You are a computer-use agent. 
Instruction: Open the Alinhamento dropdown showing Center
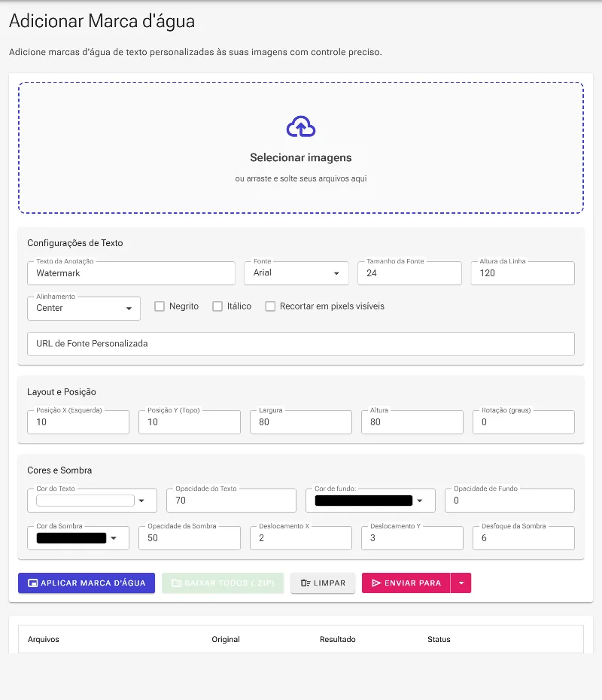tap(84, 308)
